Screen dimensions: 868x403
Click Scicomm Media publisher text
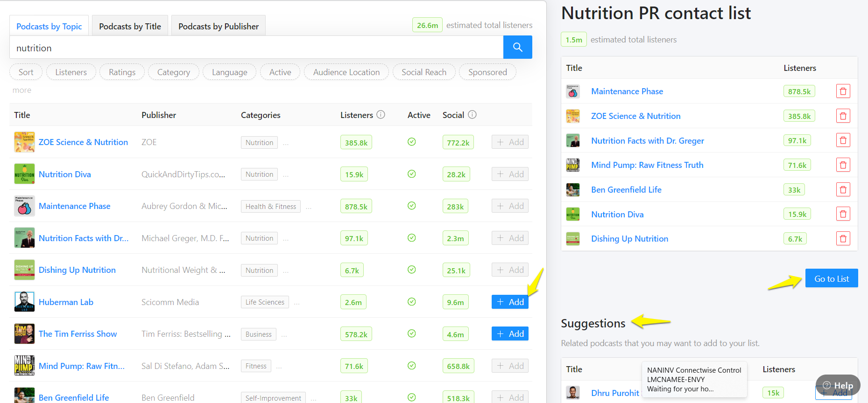click(x=170, y=302)
